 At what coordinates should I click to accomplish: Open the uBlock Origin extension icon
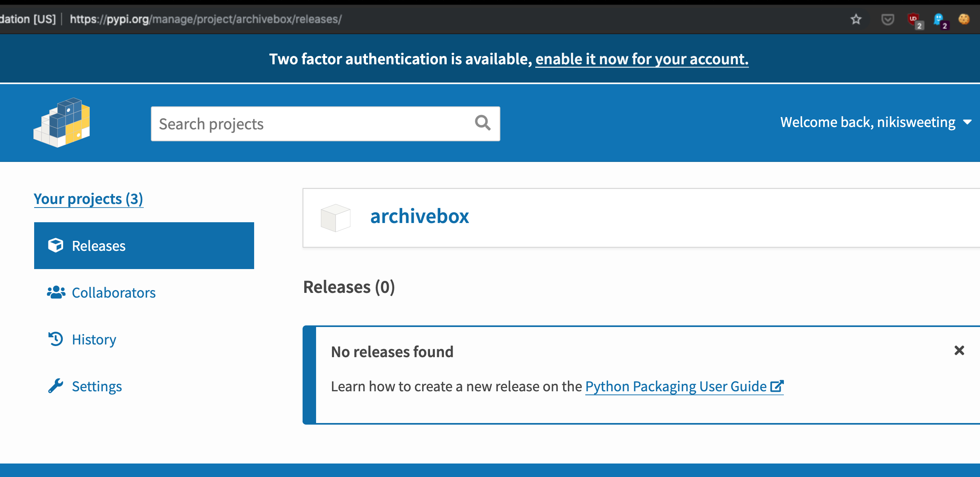click(x=914, y=20)
